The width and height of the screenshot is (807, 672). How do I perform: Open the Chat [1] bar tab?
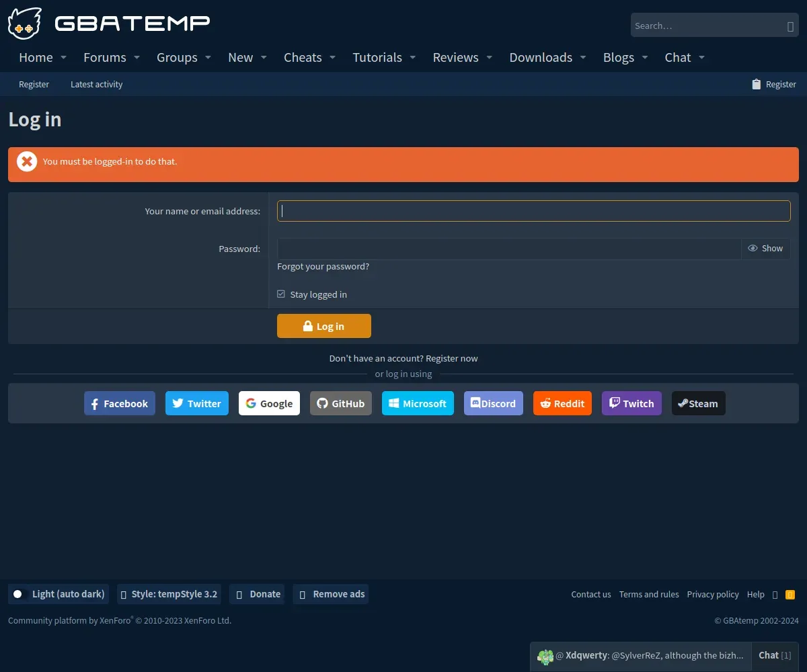click(775, 655)
